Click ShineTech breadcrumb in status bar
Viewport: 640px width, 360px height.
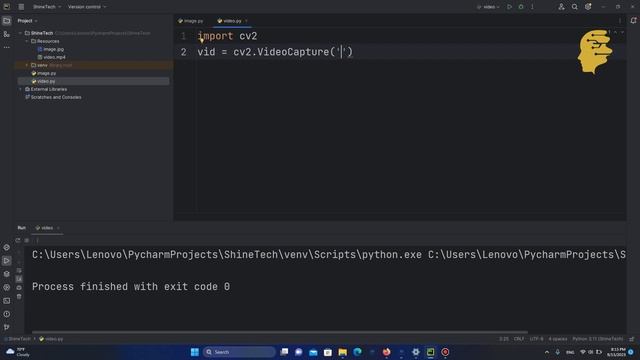[x=17, y=339]
